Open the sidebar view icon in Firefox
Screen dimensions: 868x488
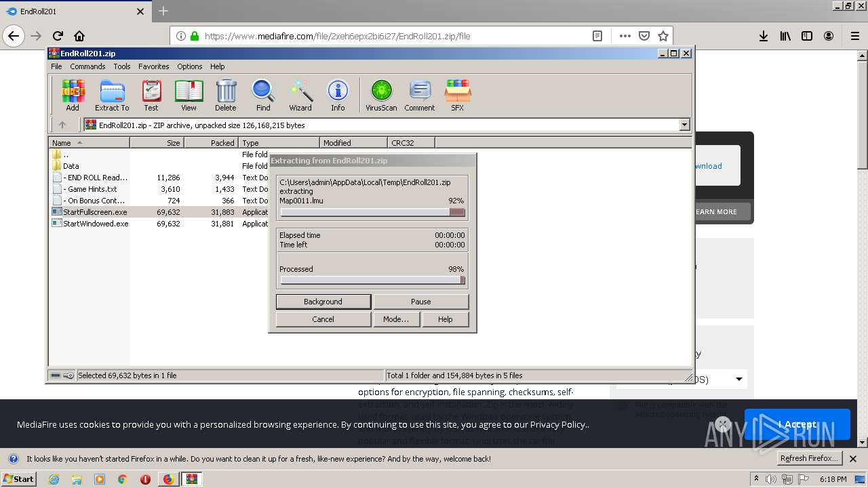click(807, 36)
